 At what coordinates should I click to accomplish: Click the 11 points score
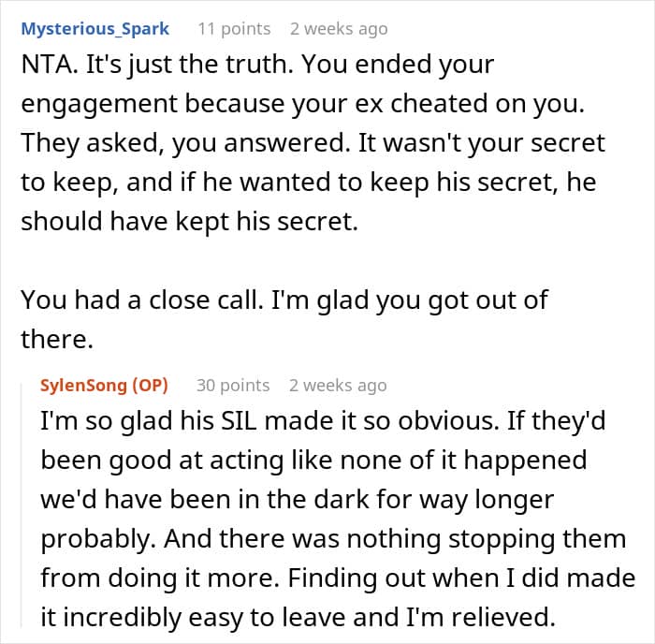(x=233, y=29)
